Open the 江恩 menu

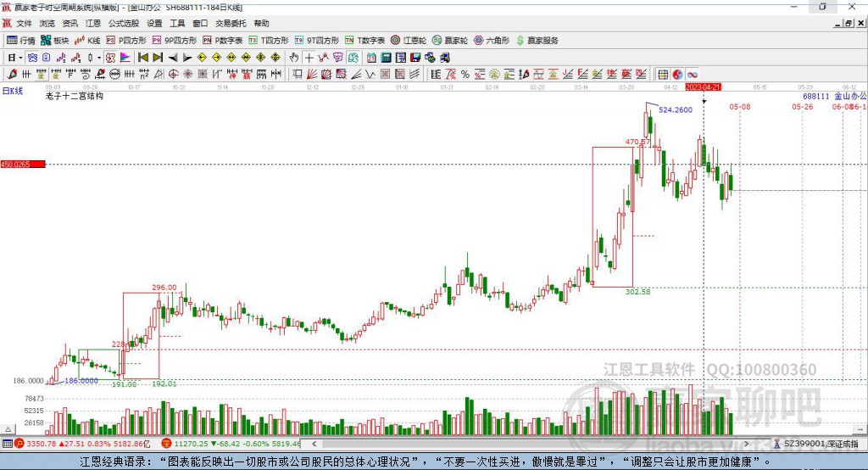[x=93, y=23]
